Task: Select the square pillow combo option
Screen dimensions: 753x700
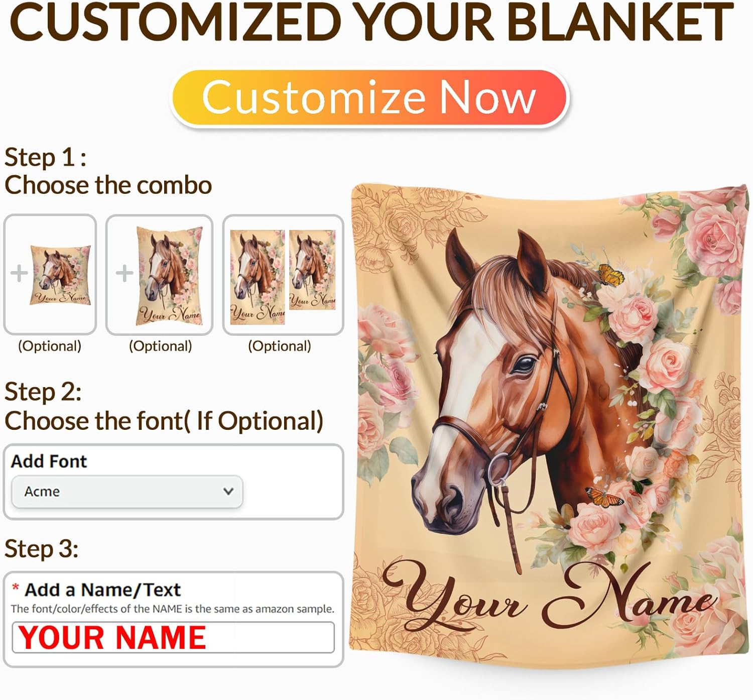Action: (50, 274)
